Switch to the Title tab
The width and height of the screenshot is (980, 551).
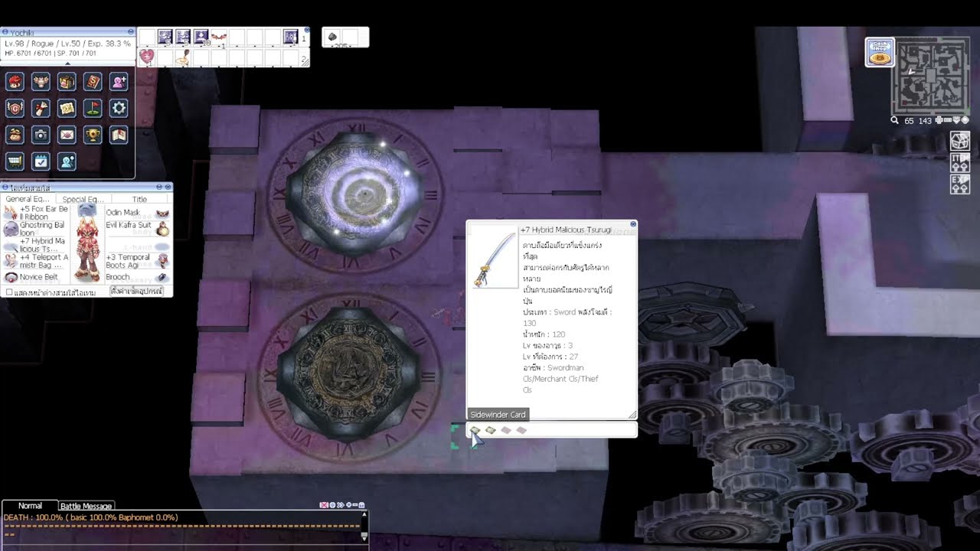point(139,199)
